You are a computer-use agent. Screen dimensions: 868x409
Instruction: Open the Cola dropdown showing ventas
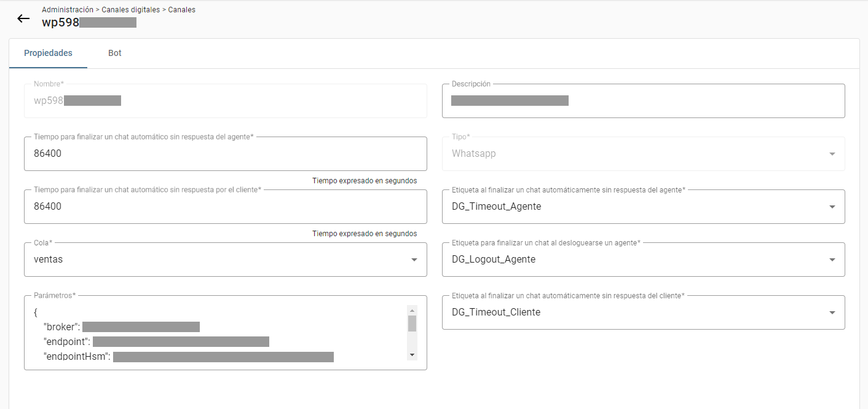click(x=226, y=260)
